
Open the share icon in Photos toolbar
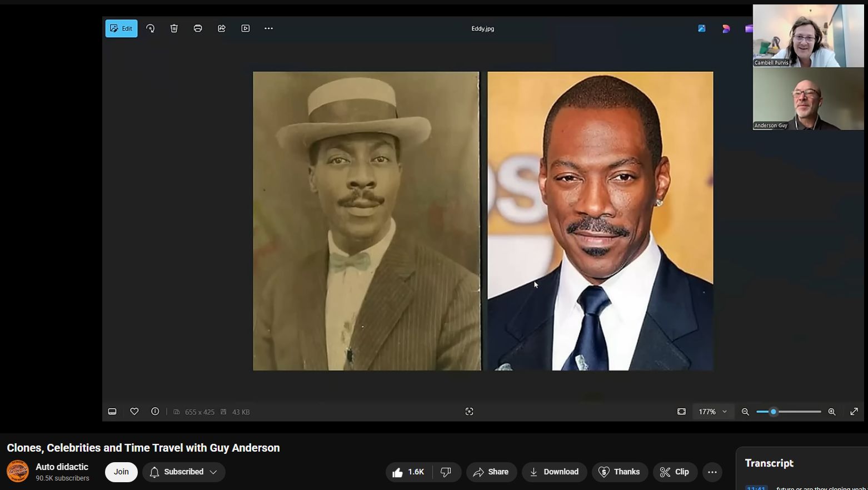[x=222, y=28]
